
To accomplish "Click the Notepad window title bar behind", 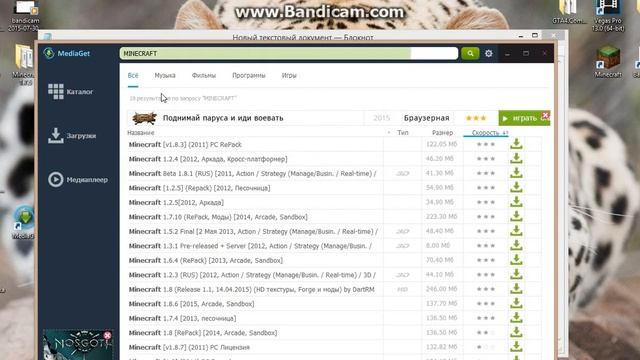I will (x=303, y=37).
